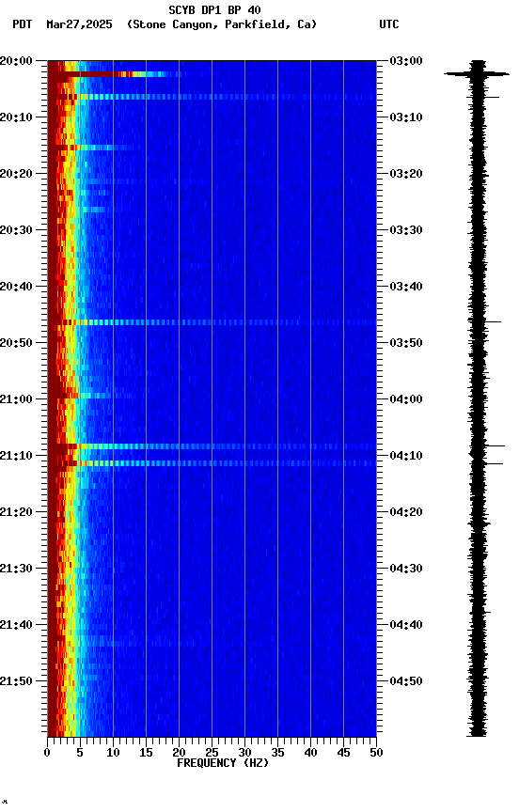Click the '04:30' UTC time label

point(406,570)
